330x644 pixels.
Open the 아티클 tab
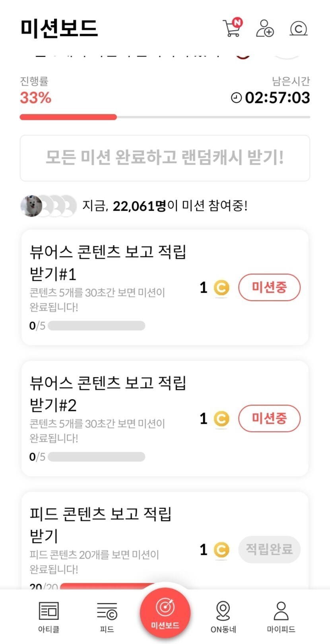point(49,617)
